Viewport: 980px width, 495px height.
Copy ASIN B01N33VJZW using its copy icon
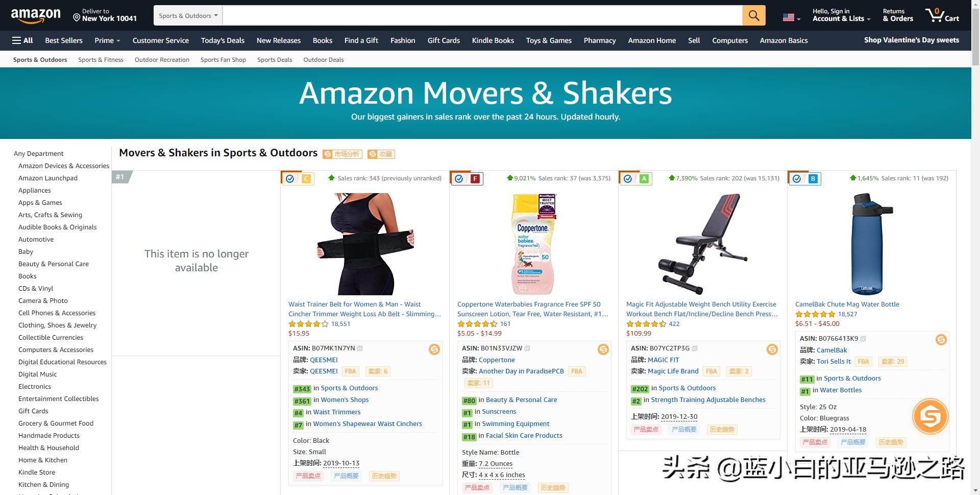click(x=527, y=348)
